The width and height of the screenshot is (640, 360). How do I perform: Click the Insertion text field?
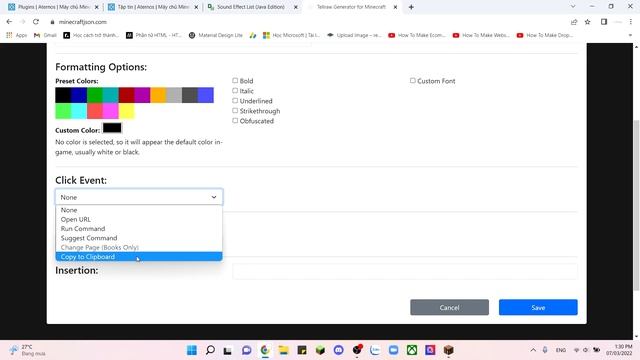pyautogui.click(x=405, y=271)
